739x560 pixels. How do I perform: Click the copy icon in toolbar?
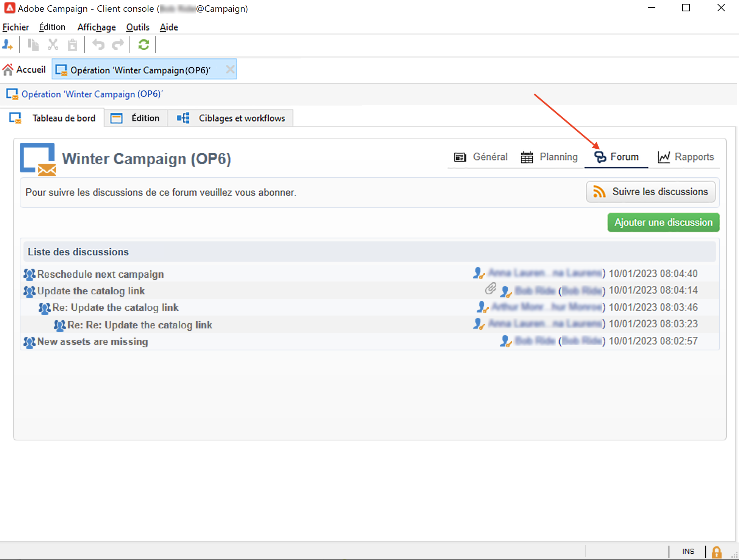click(x=33, y=45)
